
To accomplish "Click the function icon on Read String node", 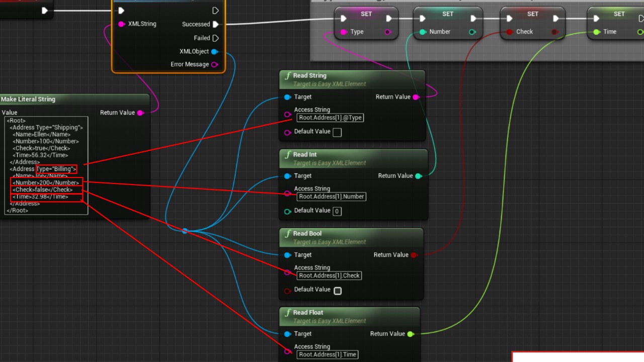I will pos(288,76).
